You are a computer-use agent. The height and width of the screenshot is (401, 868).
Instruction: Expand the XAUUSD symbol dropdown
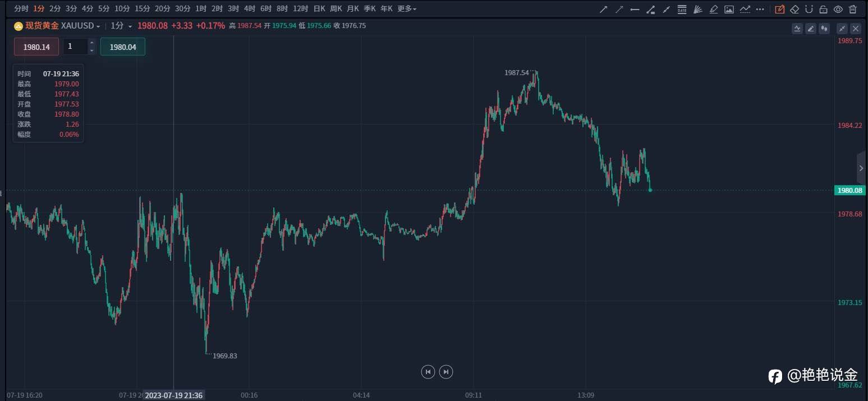point(98,26)
